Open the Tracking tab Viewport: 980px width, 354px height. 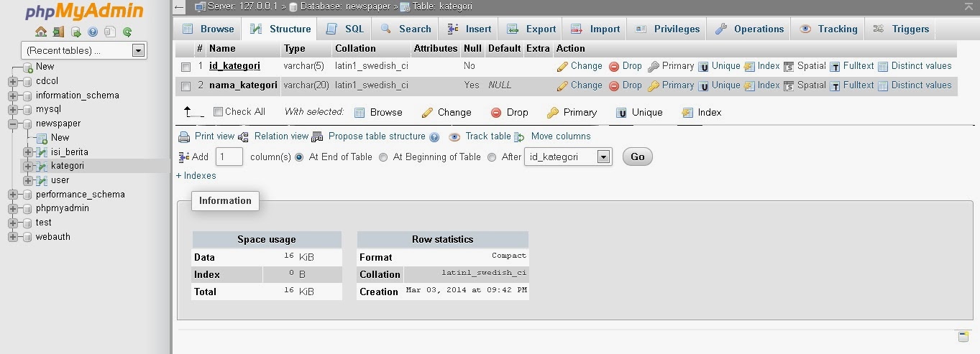828,29
